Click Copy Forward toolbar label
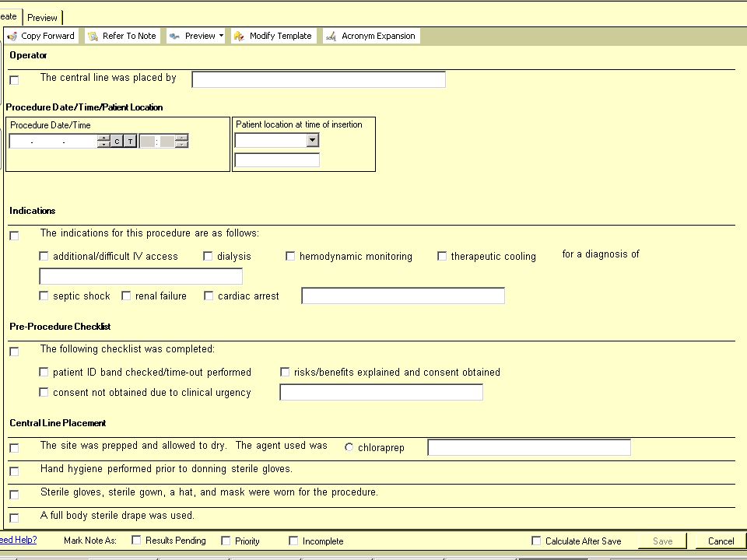 [x=47, y=36]
